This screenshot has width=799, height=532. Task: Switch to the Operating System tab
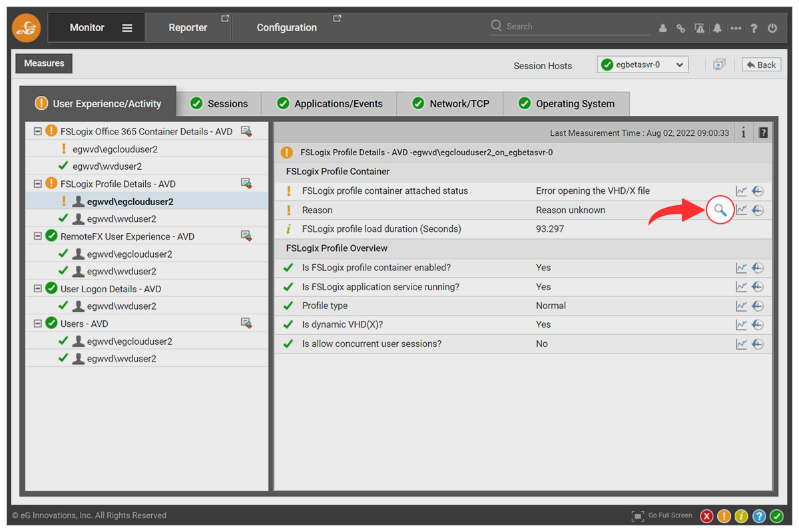pos(566,104)
